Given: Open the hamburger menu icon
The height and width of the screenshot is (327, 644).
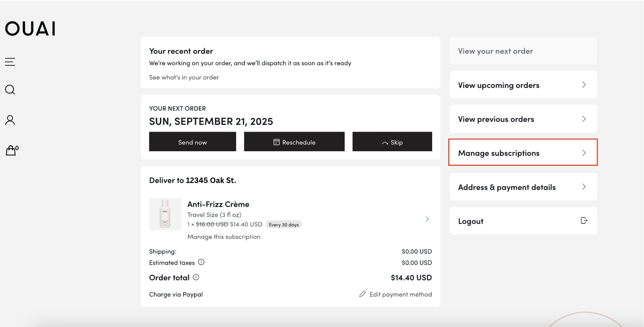Looking at the screenshot, I should 10,62.
